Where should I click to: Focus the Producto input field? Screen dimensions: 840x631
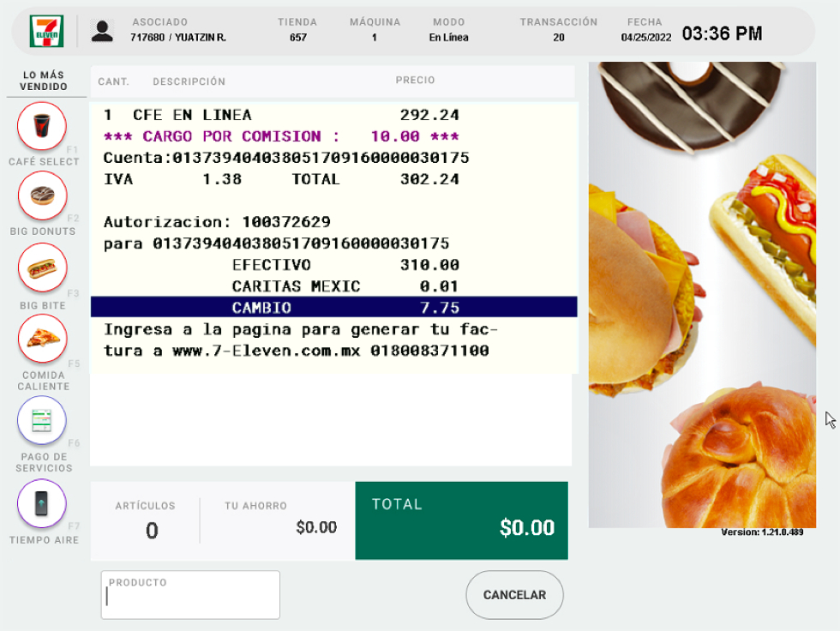click(190, 598)
